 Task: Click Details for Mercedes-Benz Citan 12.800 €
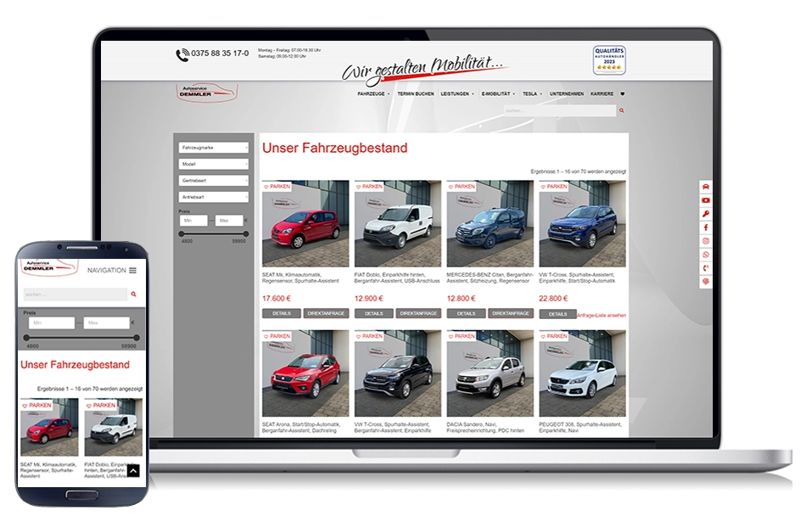click(466, 313)
